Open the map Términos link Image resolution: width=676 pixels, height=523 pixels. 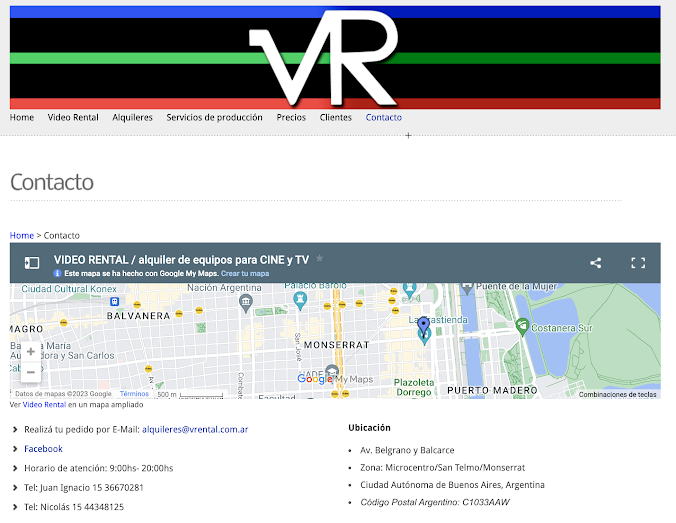point(134,394)
